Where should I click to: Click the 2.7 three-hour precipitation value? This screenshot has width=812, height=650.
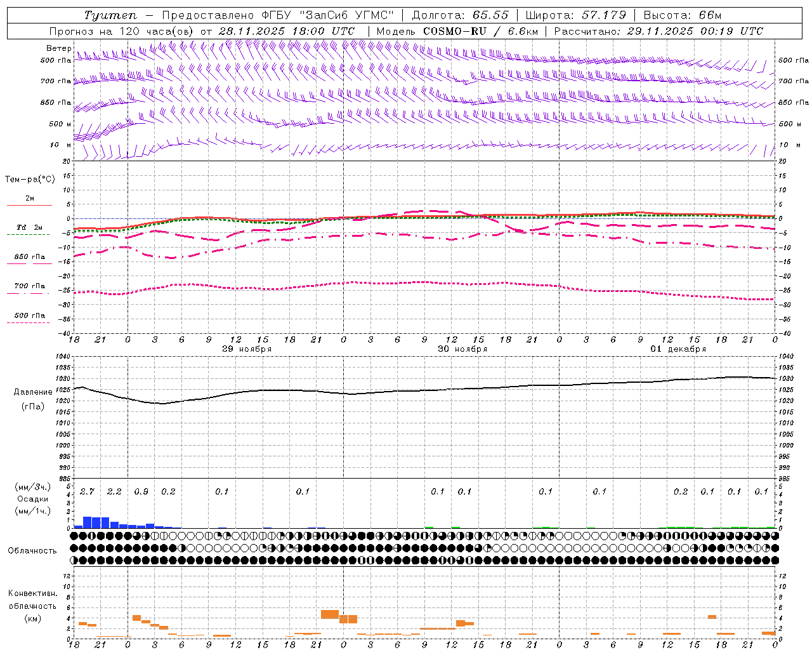point(87,491)
